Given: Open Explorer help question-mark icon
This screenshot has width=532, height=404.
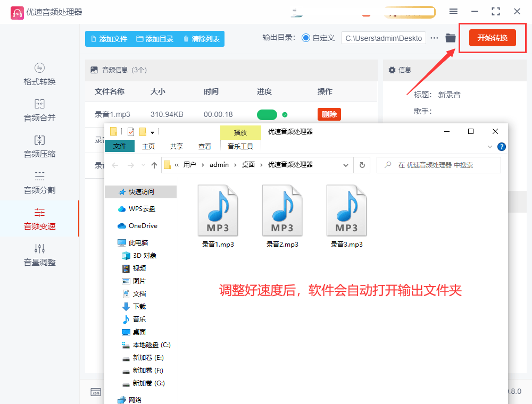Looking at the screenshot, I should point(502,147).
